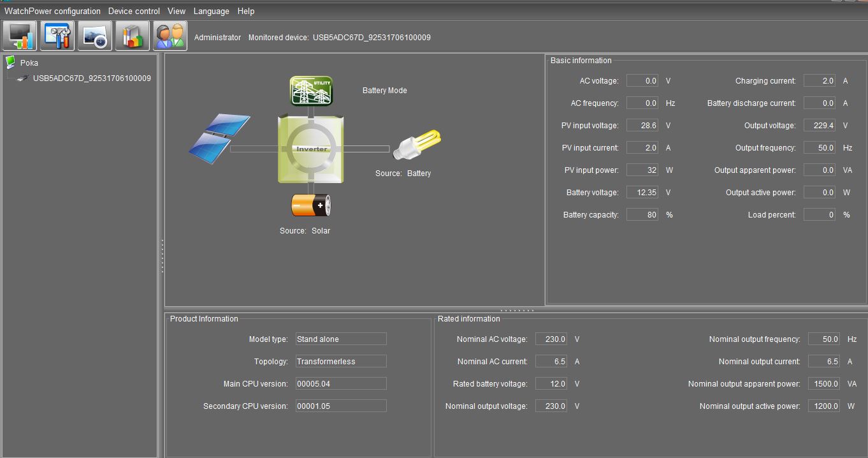Open the Device control menu
868x458 pixels.
134,11
